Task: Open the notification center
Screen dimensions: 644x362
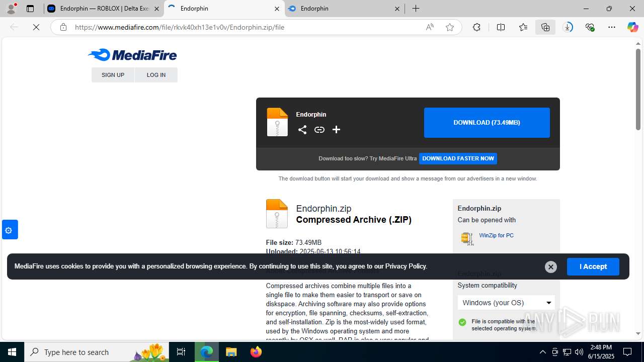Action: tap(627, 352)
